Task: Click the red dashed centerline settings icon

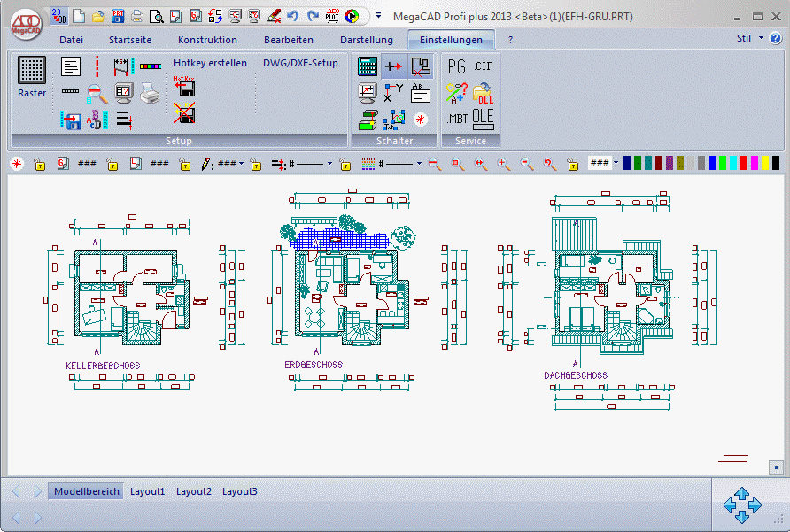Action: click(97, 66)
